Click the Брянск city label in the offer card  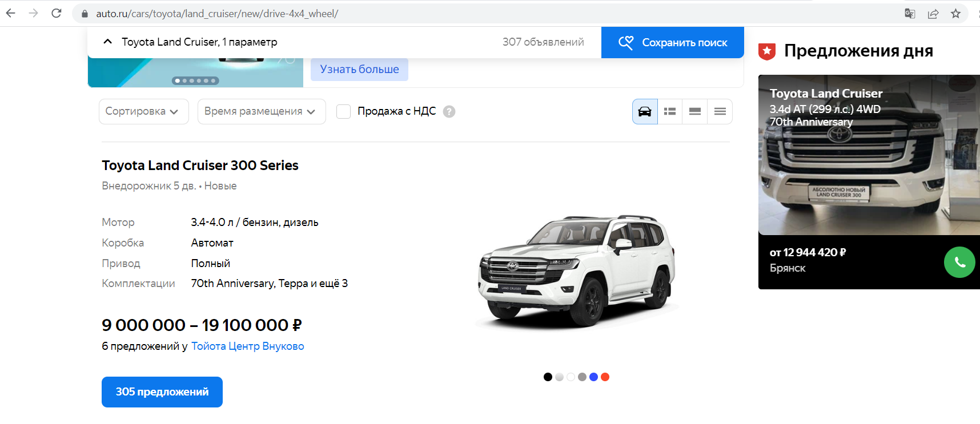click(x=788, y=268)
